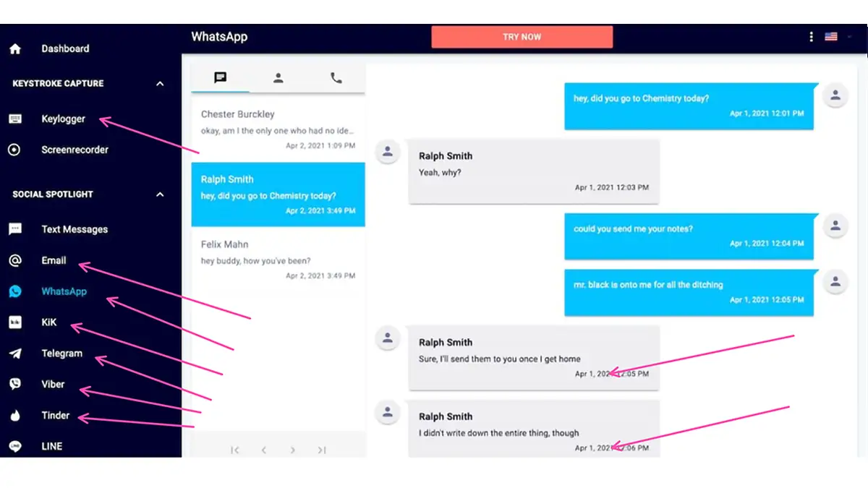
Task: Click the Viber phone icon
Action: [x=15, y=385]
